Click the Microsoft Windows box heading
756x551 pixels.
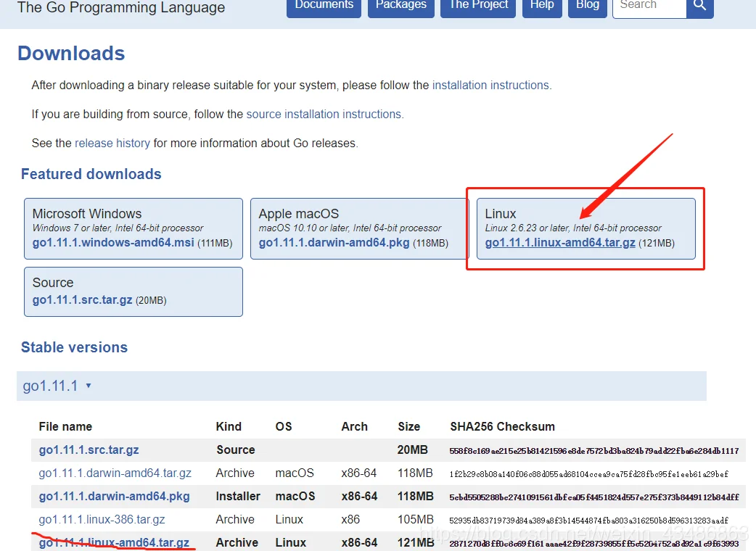(x=87, y=213)
